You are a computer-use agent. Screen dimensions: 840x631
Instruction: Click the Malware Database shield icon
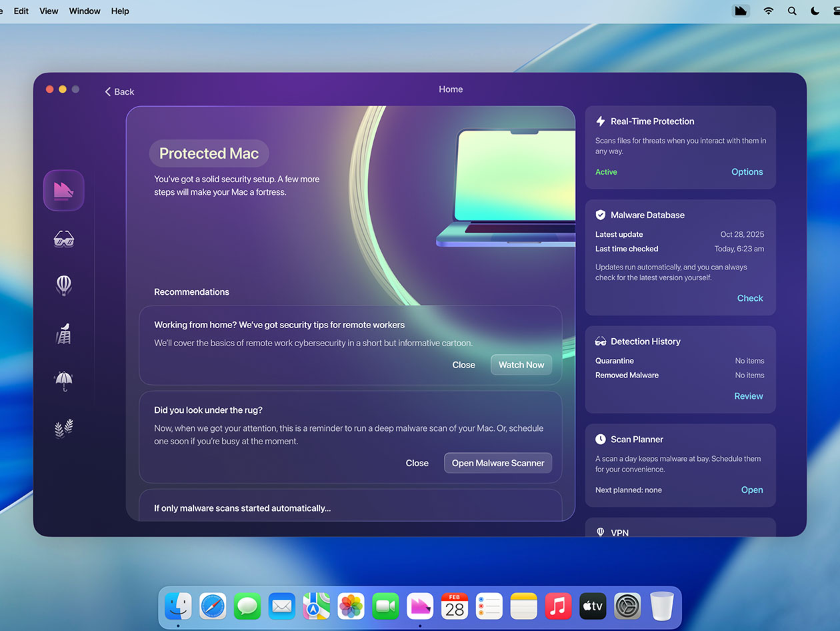[600, 215]
